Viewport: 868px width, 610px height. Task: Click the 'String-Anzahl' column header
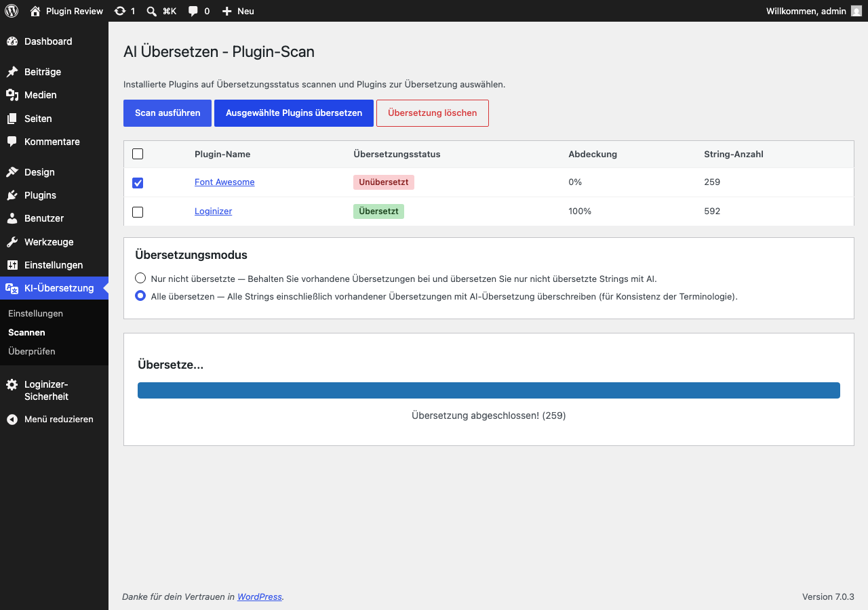click(734, 154)
